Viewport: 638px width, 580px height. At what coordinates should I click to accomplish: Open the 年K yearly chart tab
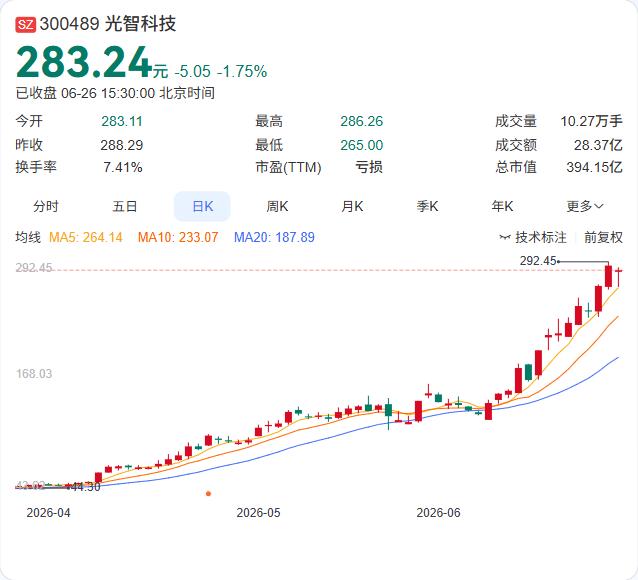tap(502, 206)
